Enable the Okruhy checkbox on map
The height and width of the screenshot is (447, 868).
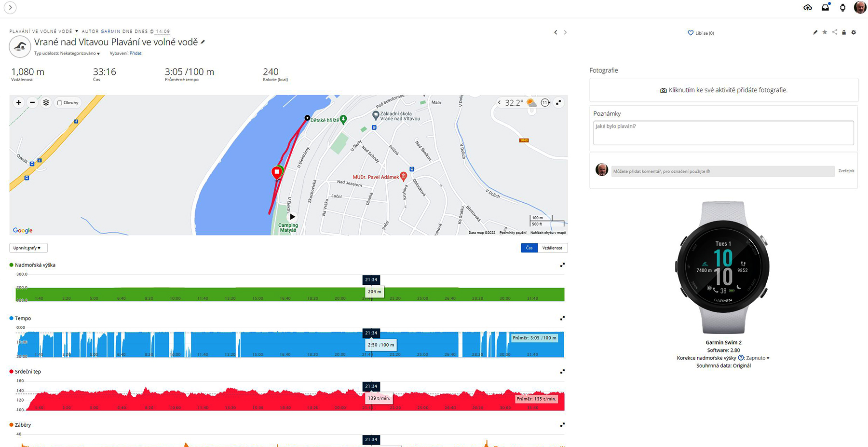point(60,103)
